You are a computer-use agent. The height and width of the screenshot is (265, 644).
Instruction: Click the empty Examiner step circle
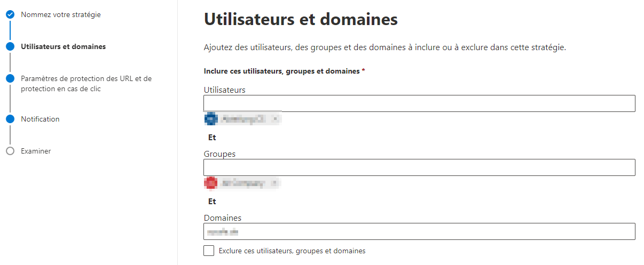(10, 151)
